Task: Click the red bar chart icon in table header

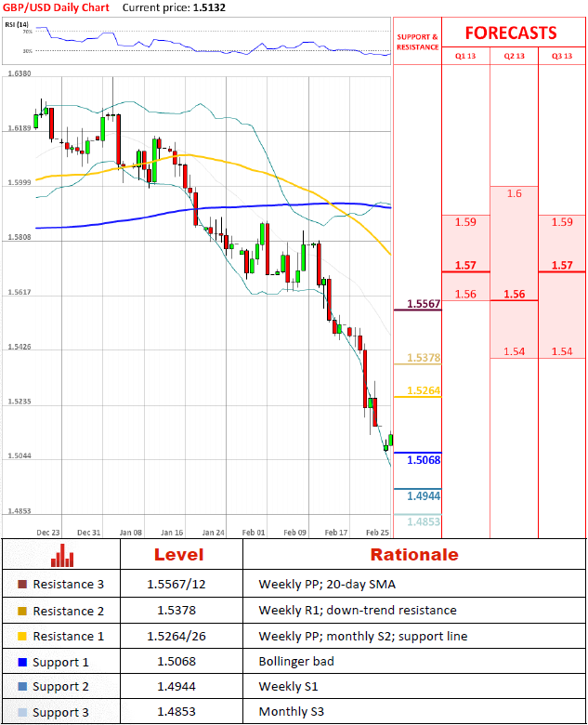Action: coord(62,555)
